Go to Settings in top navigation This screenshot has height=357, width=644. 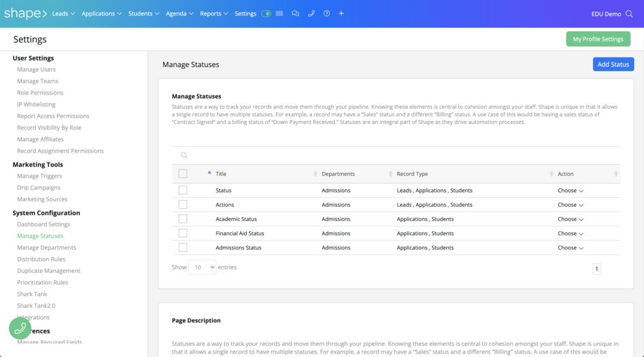click(245, 14)
